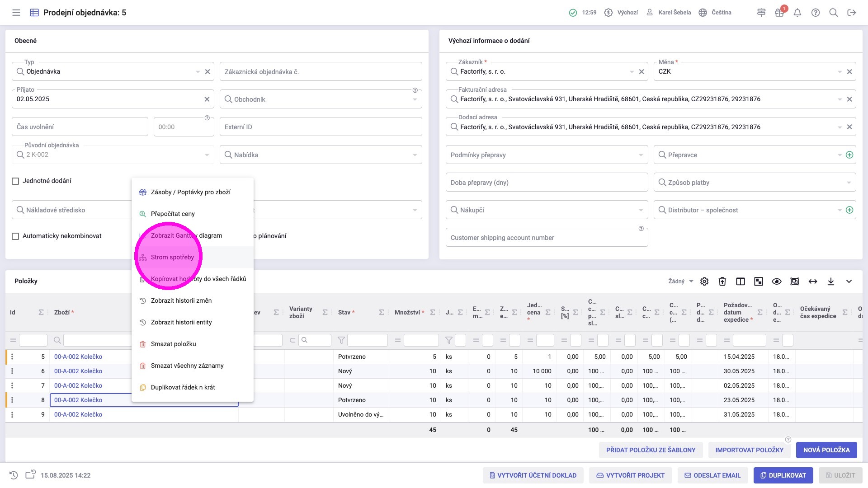868x488 pixels.
Task: Click the DUPLIKOVAT button
Action: [x=783, y=475]
